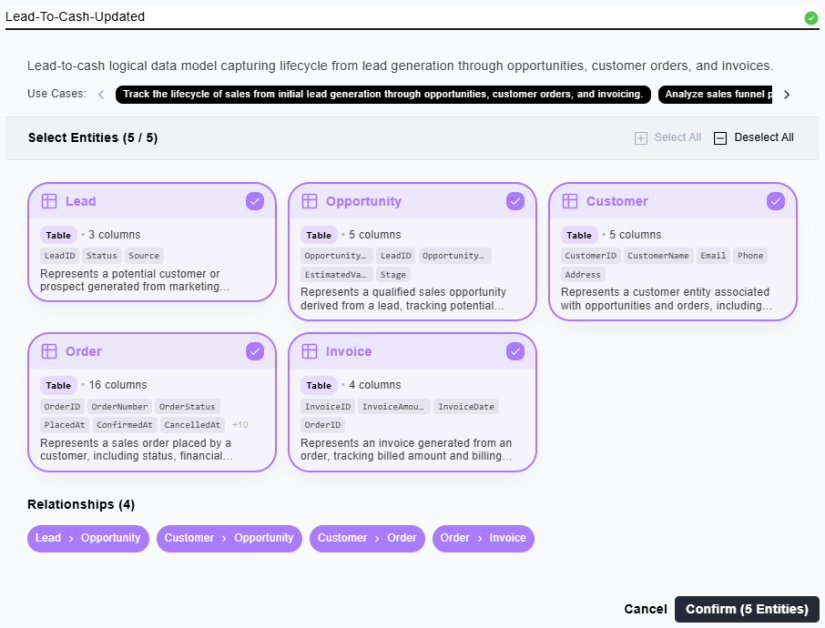
Task: Click the minus icon beside Deselect All
Action: tap(720, 138)
